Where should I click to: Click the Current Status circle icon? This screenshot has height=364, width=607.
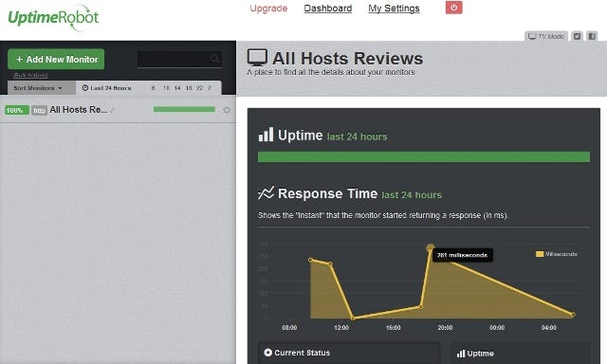pos(267,353)
